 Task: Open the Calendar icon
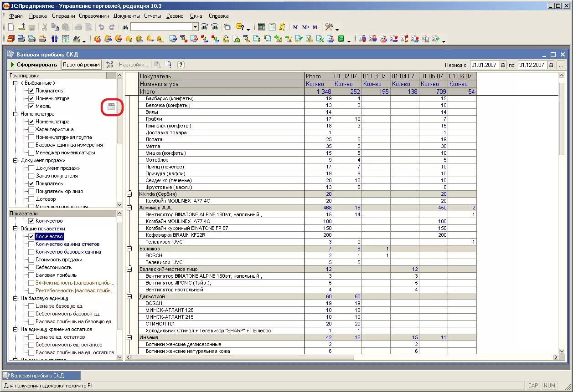click(x=272, y=27)
